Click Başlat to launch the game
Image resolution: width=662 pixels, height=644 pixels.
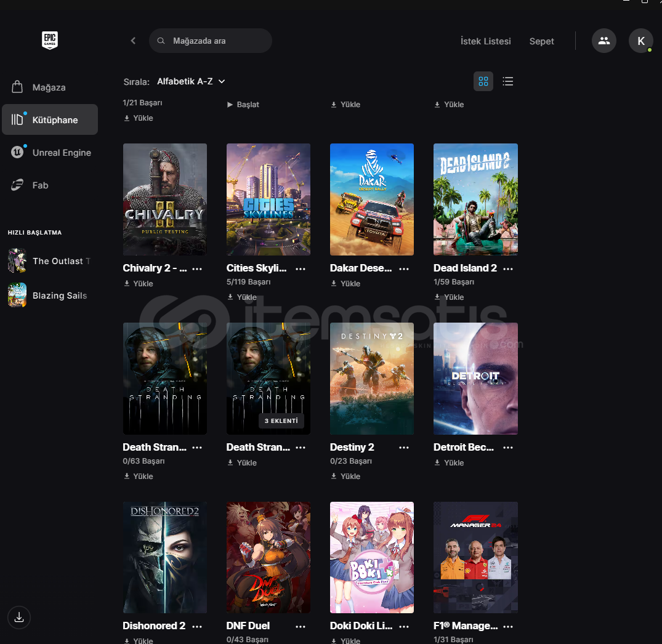[x=243, y=105]
